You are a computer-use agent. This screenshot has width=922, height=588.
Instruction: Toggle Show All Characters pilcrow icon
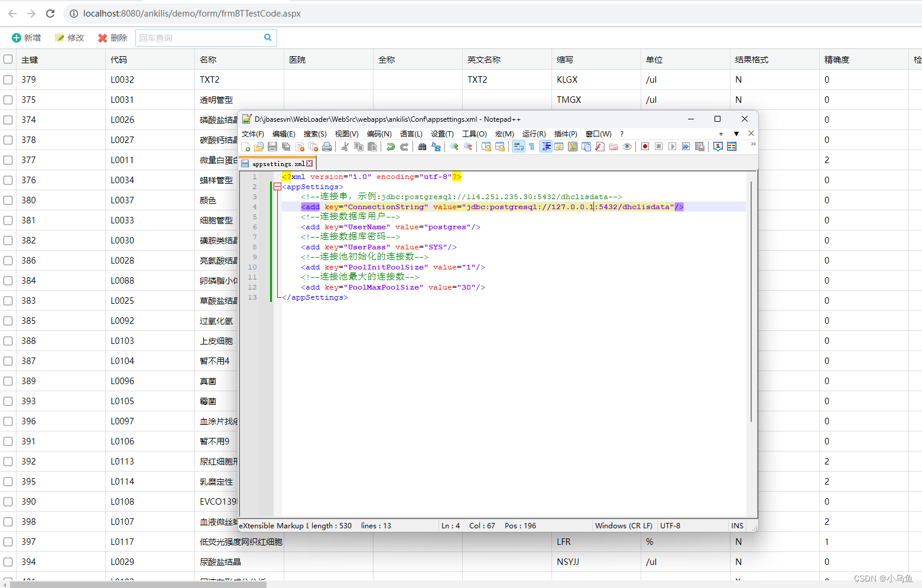tap(531, 147)
